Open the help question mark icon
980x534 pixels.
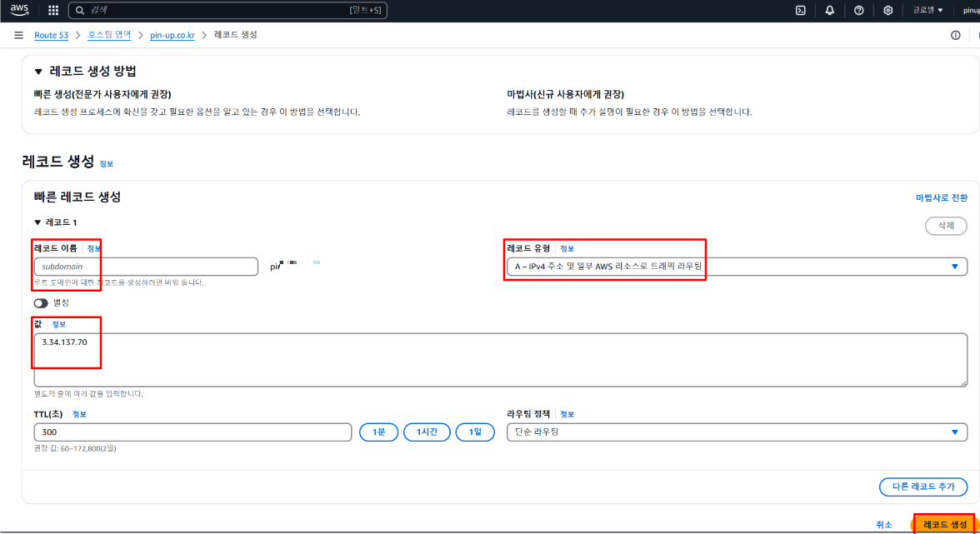tap(858, 10)
